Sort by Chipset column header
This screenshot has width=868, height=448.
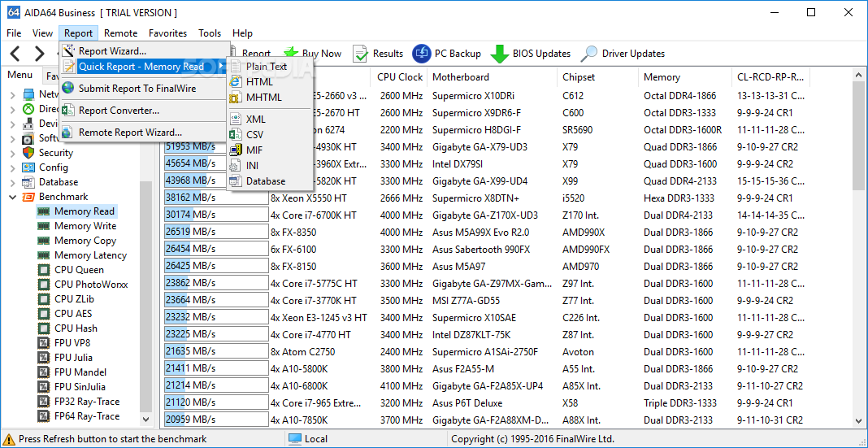597,77
